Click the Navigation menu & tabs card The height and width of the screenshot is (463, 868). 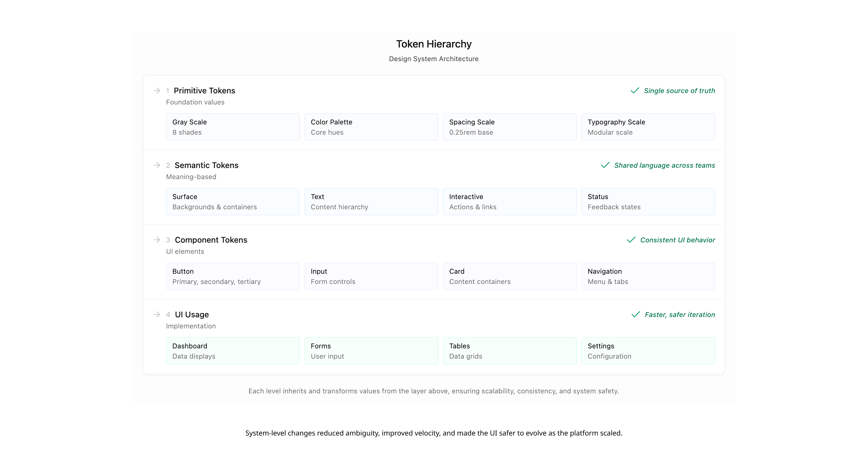[648, 276]
